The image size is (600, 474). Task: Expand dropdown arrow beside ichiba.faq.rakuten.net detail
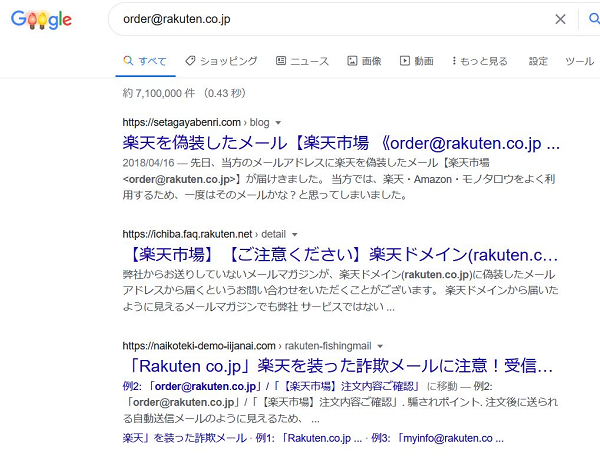coord(295,235)
